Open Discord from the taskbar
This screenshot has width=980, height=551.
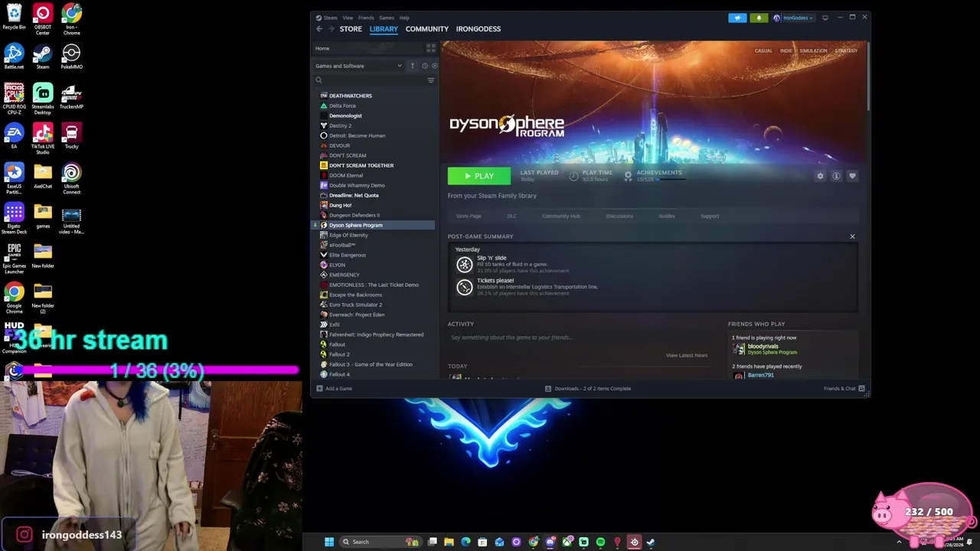point(550,542)
